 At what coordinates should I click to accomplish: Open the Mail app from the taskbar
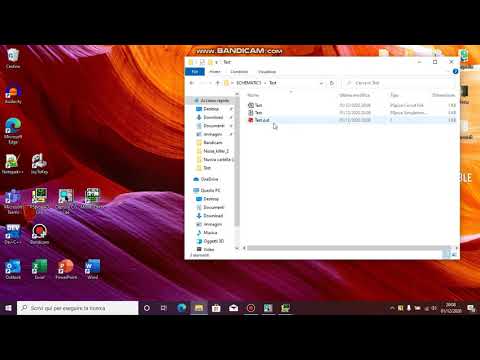[233, 308]
